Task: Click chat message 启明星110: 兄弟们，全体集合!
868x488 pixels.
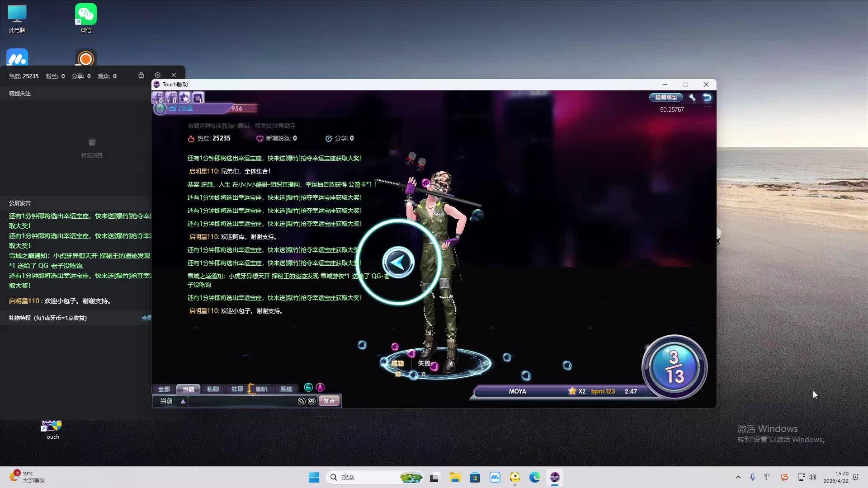Action: tap(230, 171)
